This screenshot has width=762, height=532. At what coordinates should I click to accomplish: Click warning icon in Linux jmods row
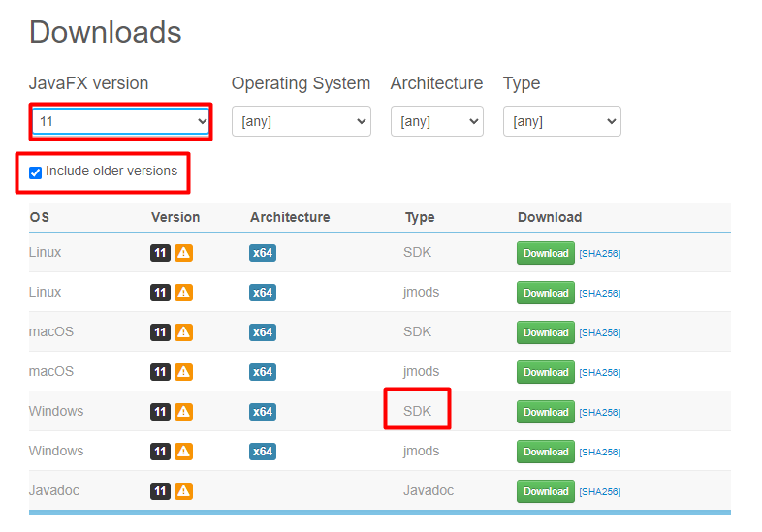pos(183,293)
